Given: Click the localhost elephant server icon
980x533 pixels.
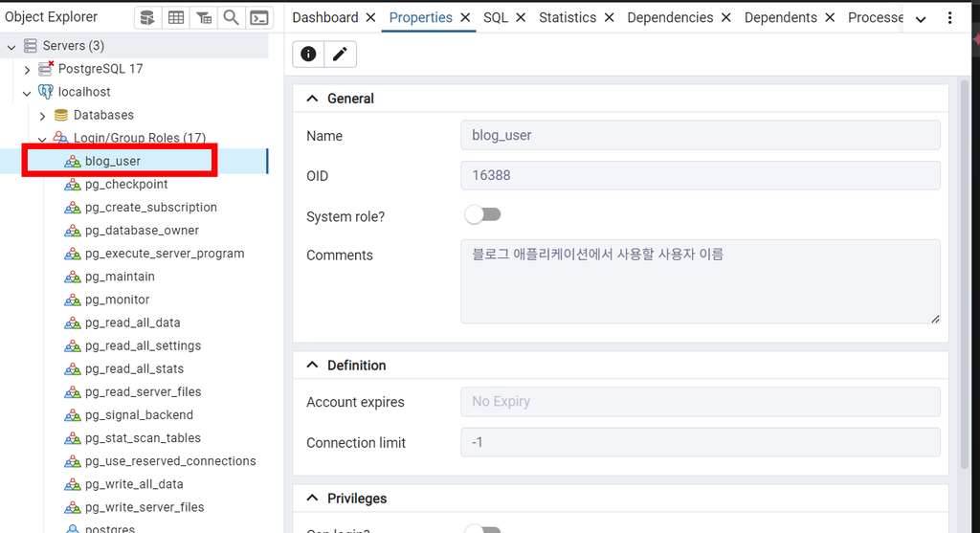Looking at the screenshot, I should 46,92.
